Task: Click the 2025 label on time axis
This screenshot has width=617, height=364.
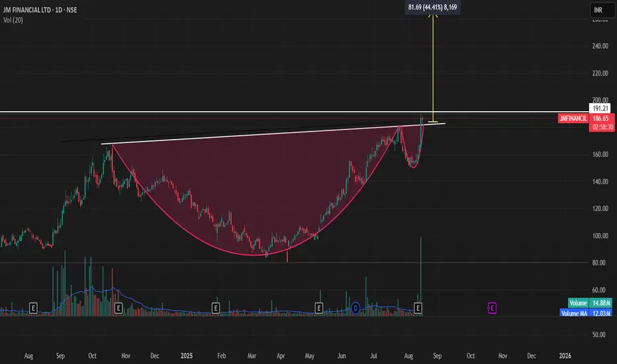Action: [187, 356]
